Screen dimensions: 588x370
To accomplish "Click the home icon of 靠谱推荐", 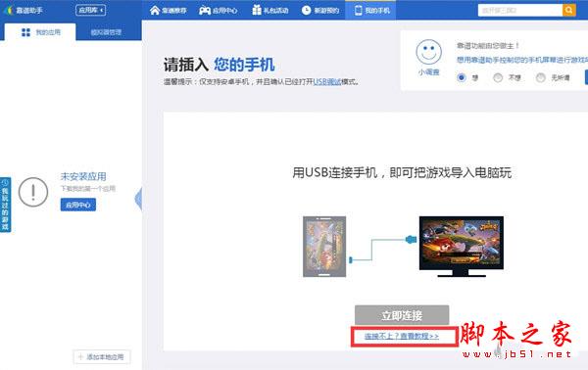I will pos(155,10).
